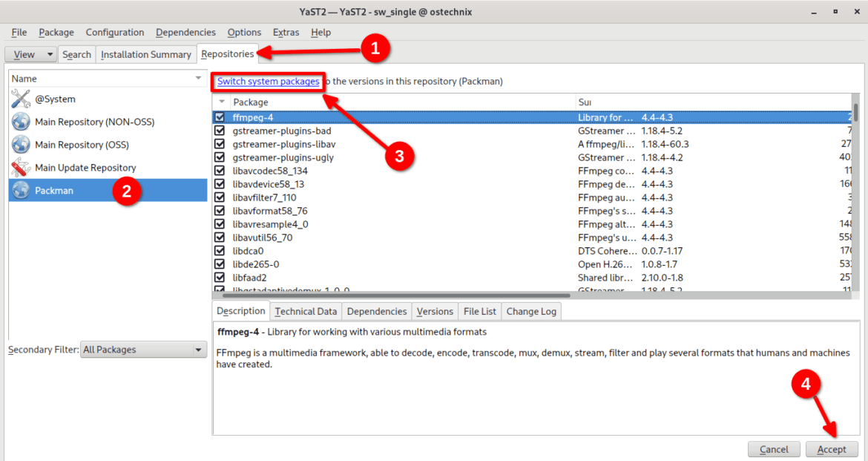Click the @System repository icon
The image size is (868, 461).
point(21,99)
